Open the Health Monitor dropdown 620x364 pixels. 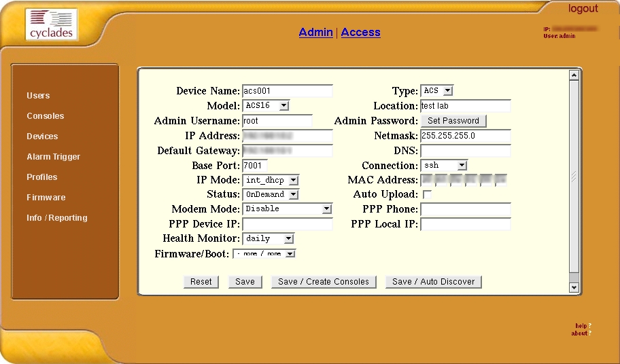tap(268, 239)
